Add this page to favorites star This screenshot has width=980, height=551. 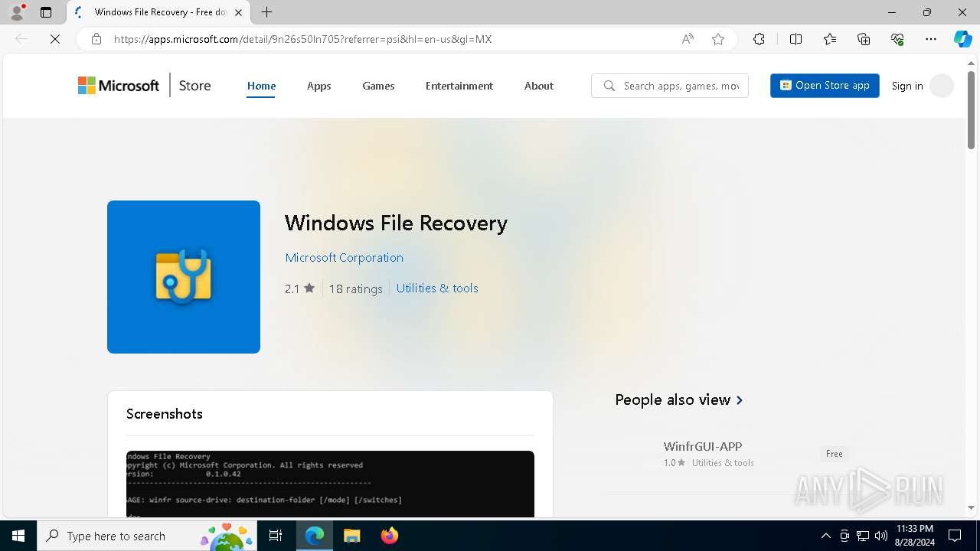pyautogui.click(x=718, y=39)
